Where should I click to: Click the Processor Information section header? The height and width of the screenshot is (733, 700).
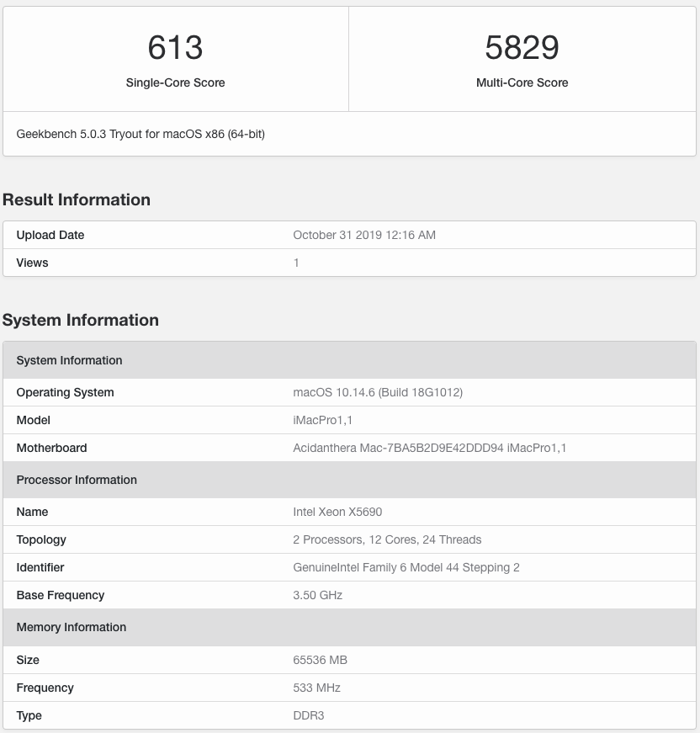pos(349,480)
